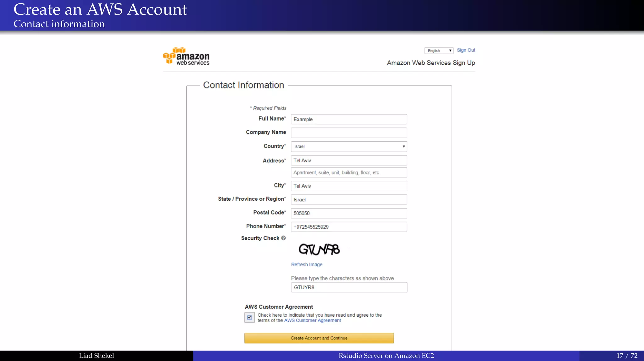Image resolution: width=644 pixels, height=361 pixels.
Task: Click the 'Postal Code' field label
Action: pyautogui.click(x=269, y=213)
